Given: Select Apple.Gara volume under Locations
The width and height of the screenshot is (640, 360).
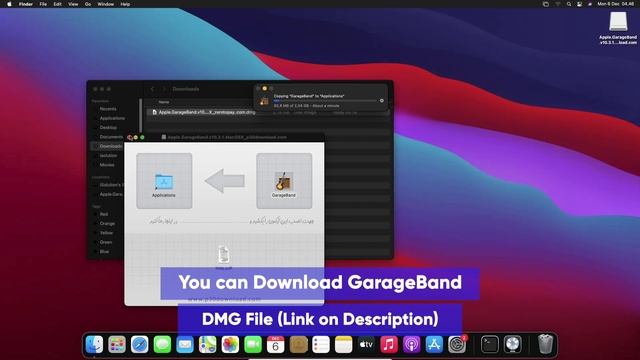Looking at the screenshot, I should (110, 194).
